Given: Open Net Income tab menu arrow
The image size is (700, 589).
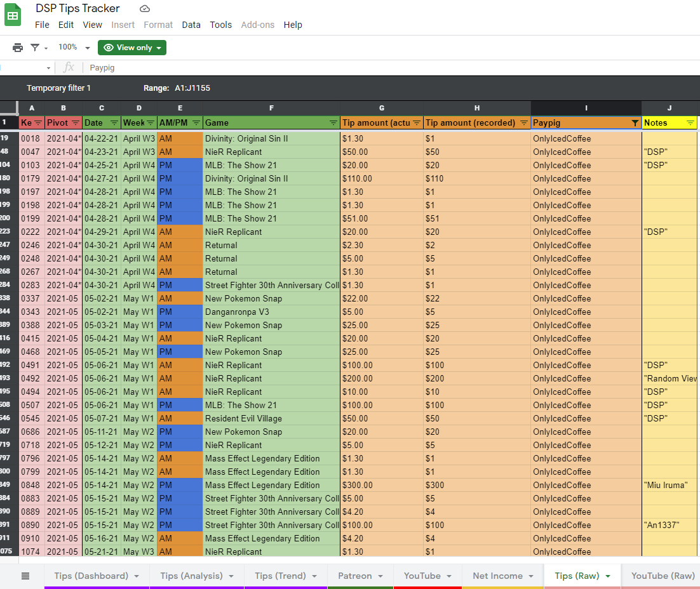Looking at the screenshot, I should [531, 576].
